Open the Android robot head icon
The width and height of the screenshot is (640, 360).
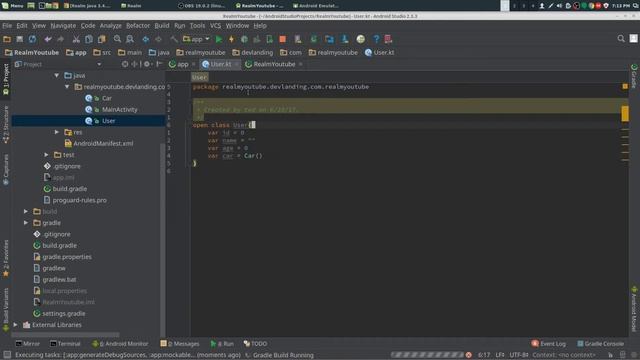click(x=360, y=39)
